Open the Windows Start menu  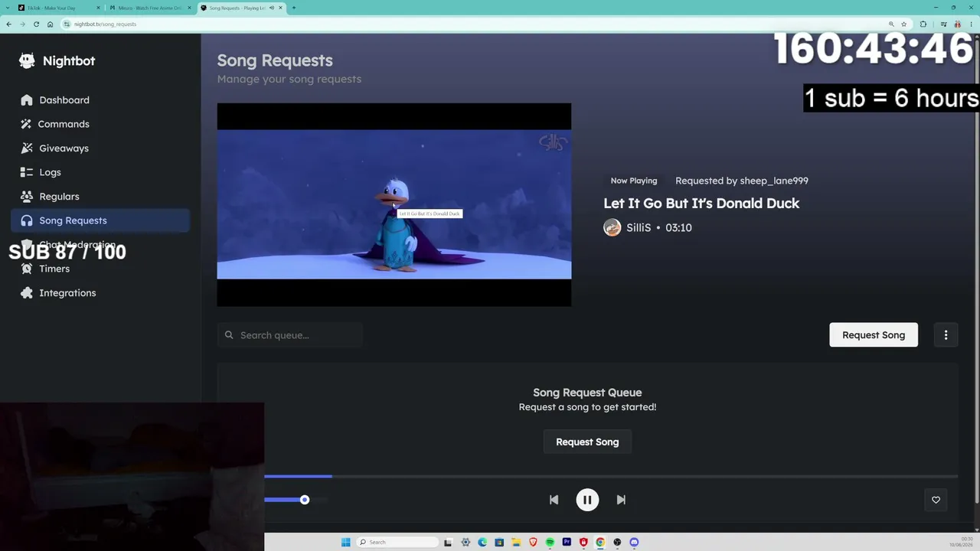pyautogui.click(x=345, y=542)
